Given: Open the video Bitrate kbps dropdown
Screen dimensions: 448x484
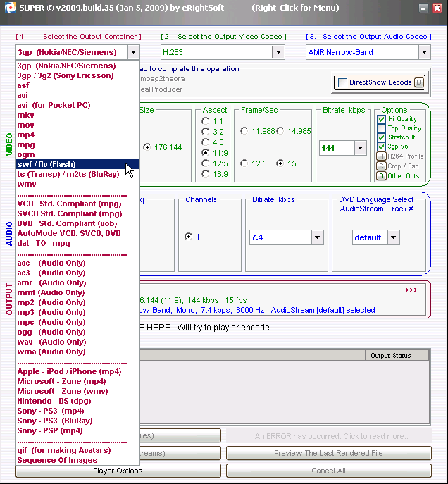Looking at the screenshot, I should (x=360, y=148).
